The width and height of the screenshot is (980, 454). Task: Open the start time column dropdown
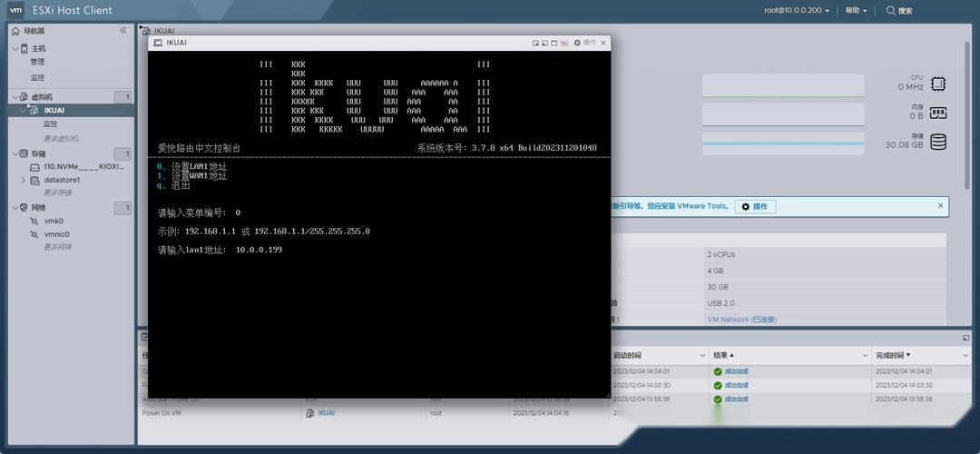pos(703,355)
